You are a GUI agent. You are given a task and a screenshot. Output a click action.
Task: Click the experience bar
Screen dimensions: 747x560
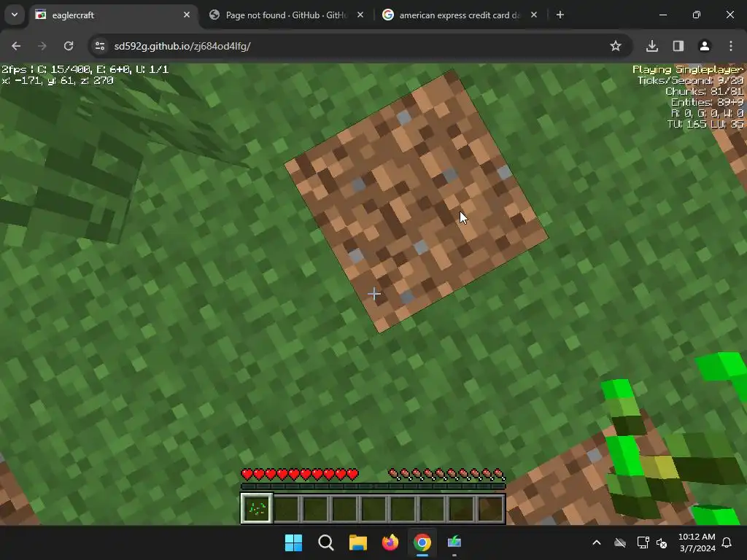373,486
